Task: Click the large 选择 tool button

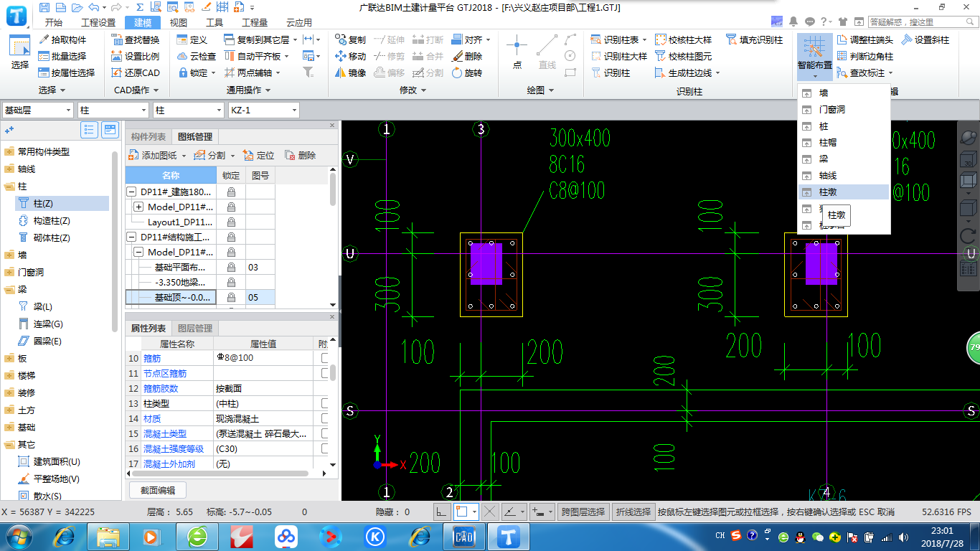Action: coord(20,54)
